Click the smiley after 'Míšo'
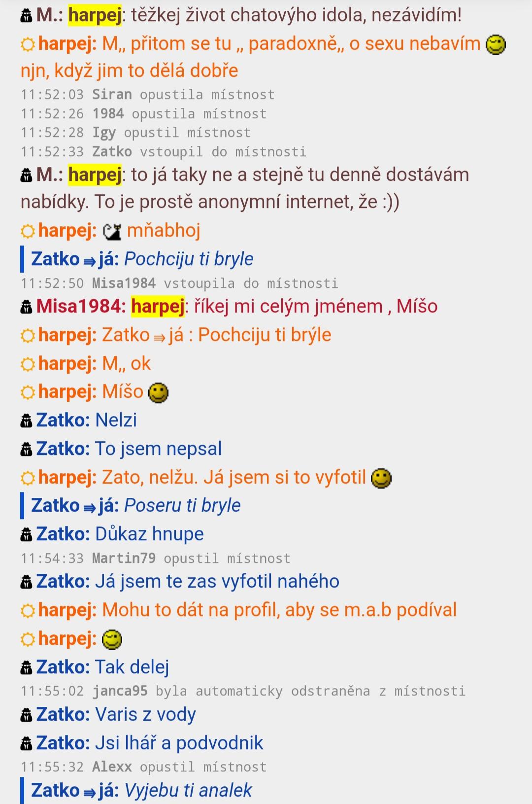Screen dimensions: 532x804 (158, 393)
